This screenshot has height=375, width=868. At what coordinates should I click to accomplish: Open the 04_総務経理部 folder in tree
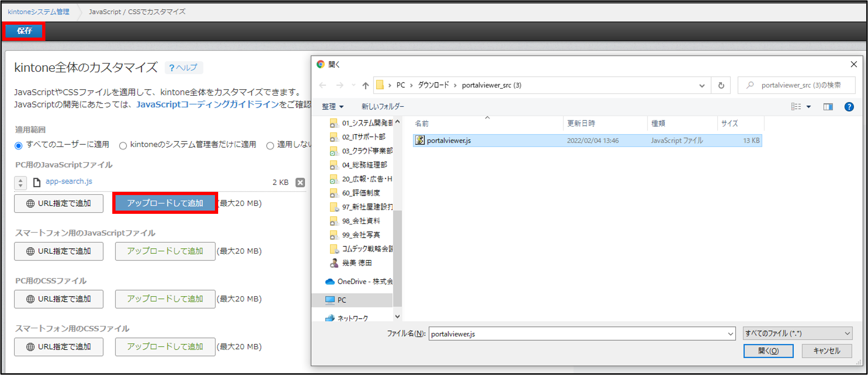[358, 165]
